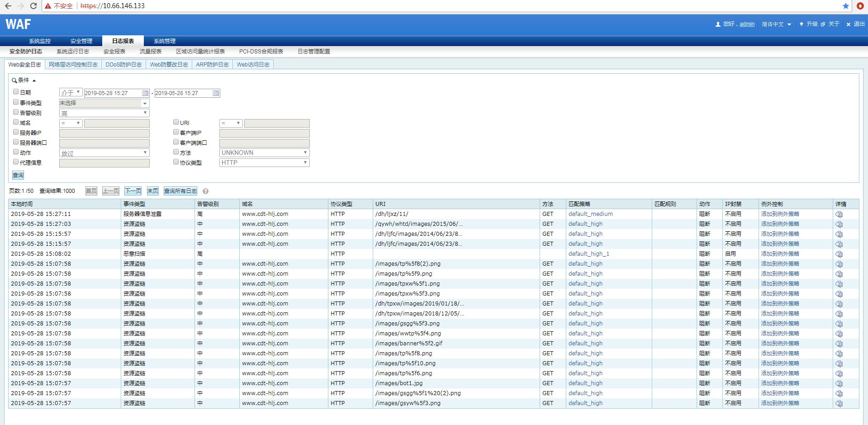Open the 简体中文 language dropdown
The width and height of the screenshot is (868, 425).
776,24
